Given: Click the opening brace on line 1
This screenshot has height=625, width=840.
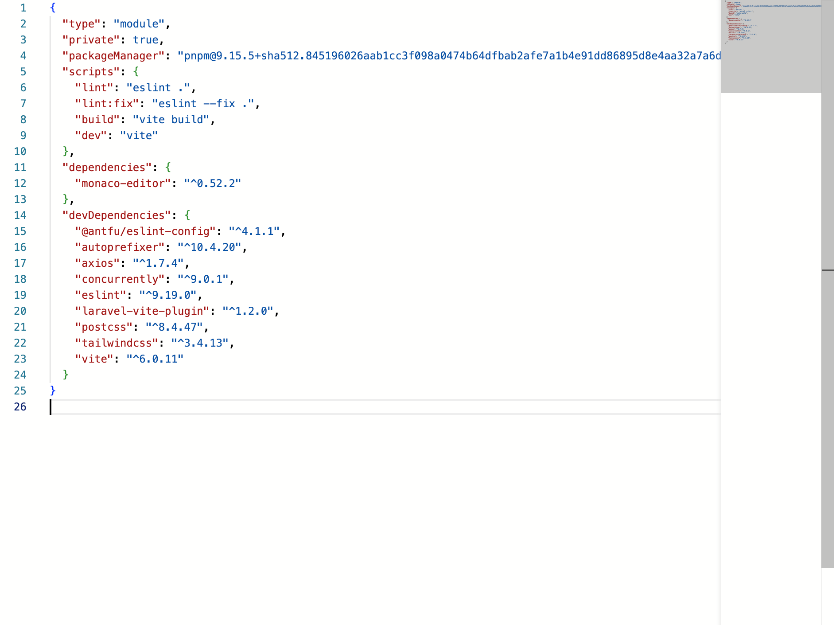Looking at the screenshot, I should tap(52, 7).
